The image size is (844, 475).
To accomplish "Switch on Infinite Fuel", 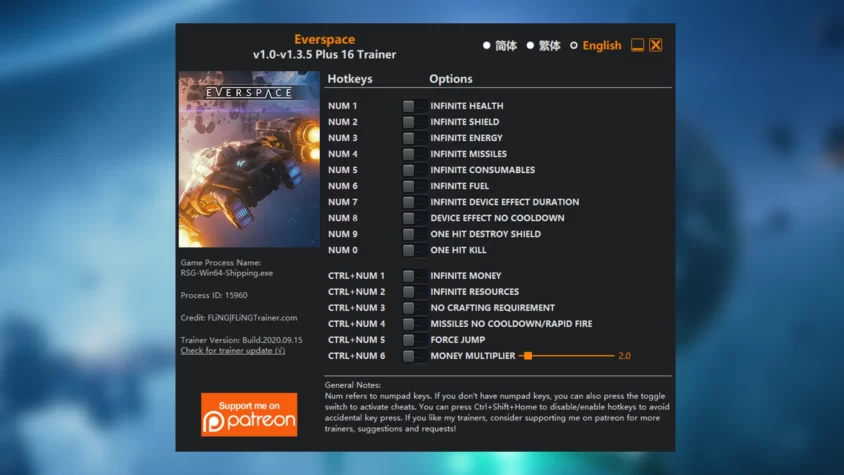I will click(x=414, y=186).
